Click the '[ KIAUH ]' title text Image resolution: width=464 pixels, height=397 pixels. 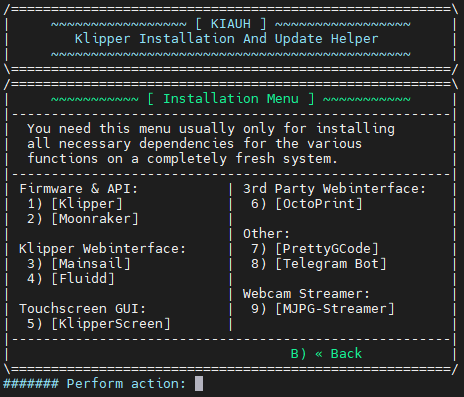pyautogui.click(x=231, y=24)
